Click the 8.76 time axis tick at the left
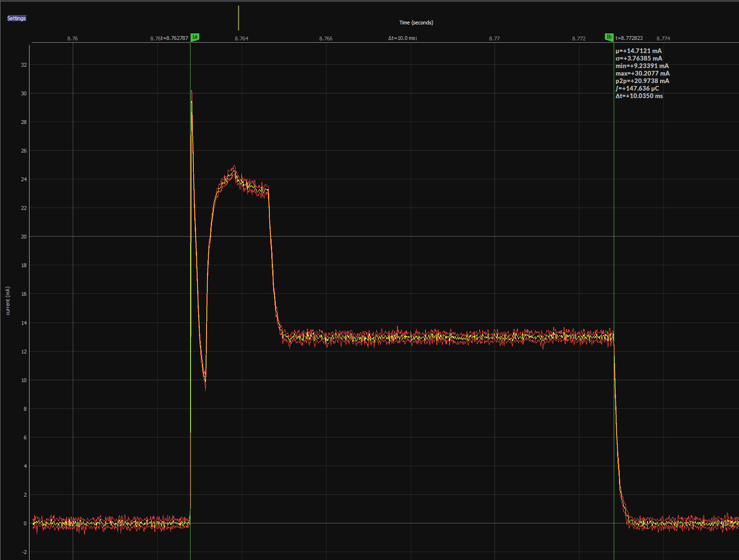Image resolution: width=739 pixels, height=560 pixels. coord(73,38)
